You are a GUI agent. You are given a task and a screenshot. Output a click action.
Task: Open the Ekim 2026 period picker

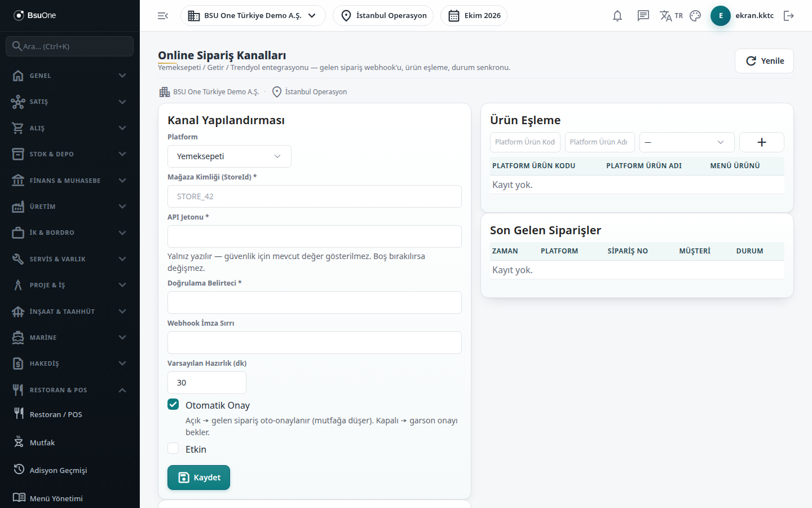pos(474,16)
